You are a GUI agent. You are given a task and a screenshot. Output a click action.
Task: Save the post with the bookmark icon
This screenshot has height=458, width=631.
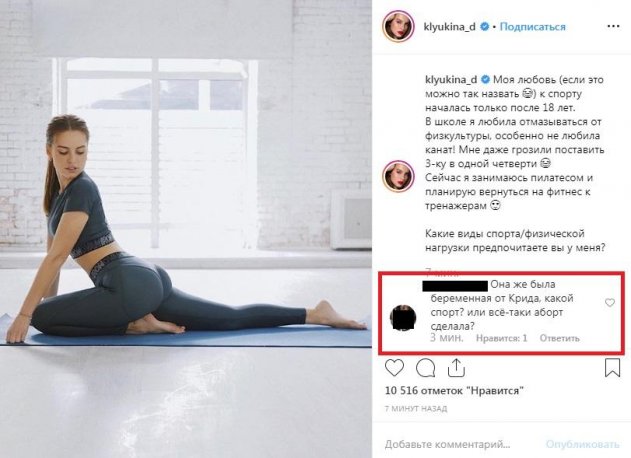(609, 368)
